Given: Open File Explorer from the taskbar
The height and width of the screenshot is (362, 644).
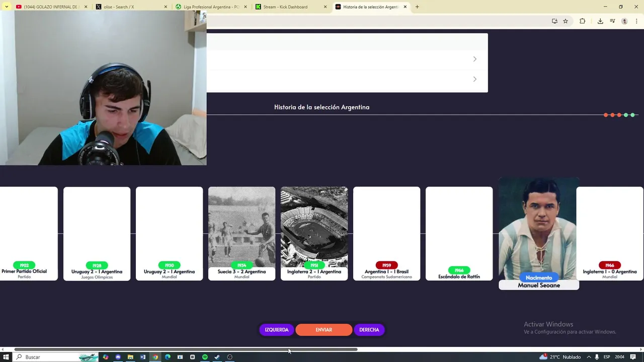Looking at the screenshot, I should coord(130,357).
